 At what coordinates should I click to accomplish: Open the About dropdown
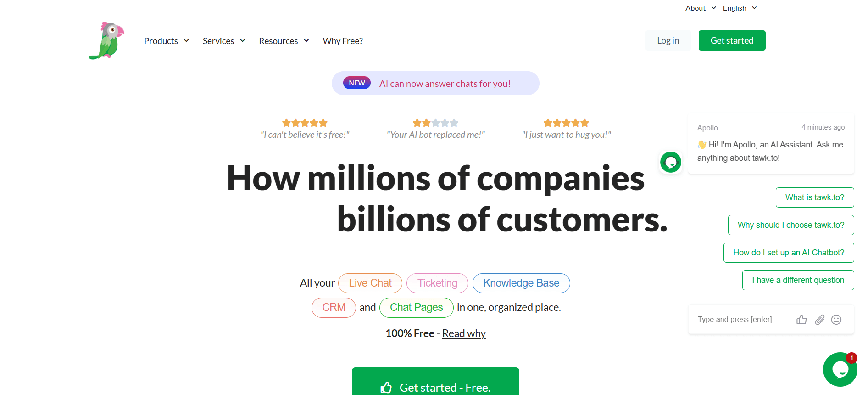pos(700,8)
